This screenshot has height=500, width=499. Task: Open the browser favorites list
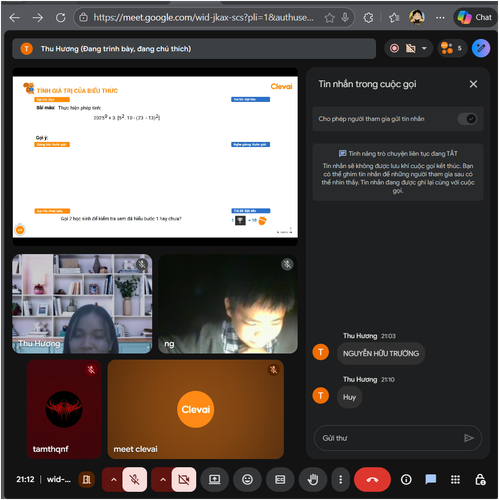[394, 18]
